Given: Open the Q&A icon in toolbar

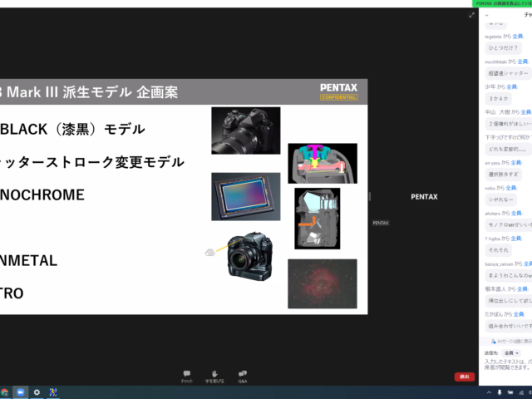Looking at the screenshot, I should (x=242, y=375).
